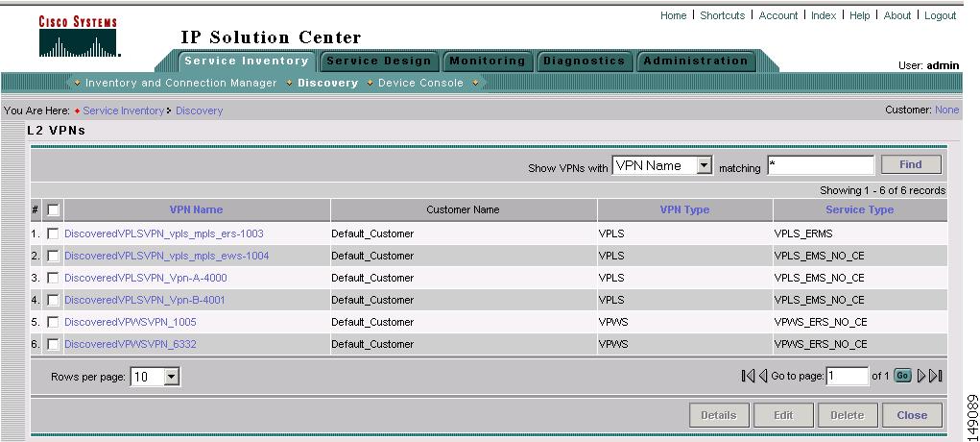Click Service Inventory breadcrumb link

coord(123,110)
